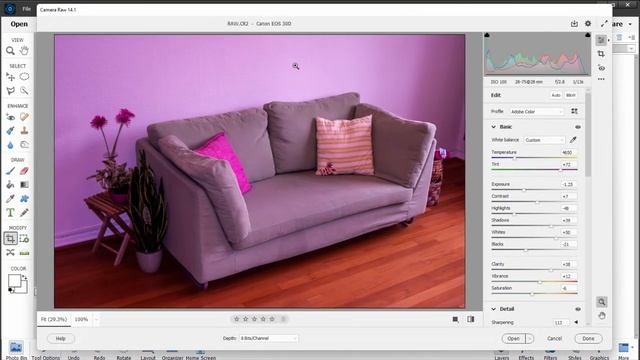
Task: Select the Paint Bucket tool
Action: pos(10,185)
